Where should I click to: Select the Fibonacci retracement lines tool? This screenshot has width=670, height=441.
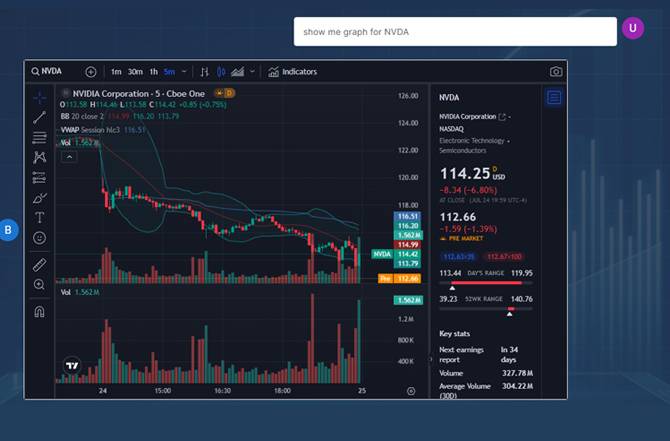(39, 137)
